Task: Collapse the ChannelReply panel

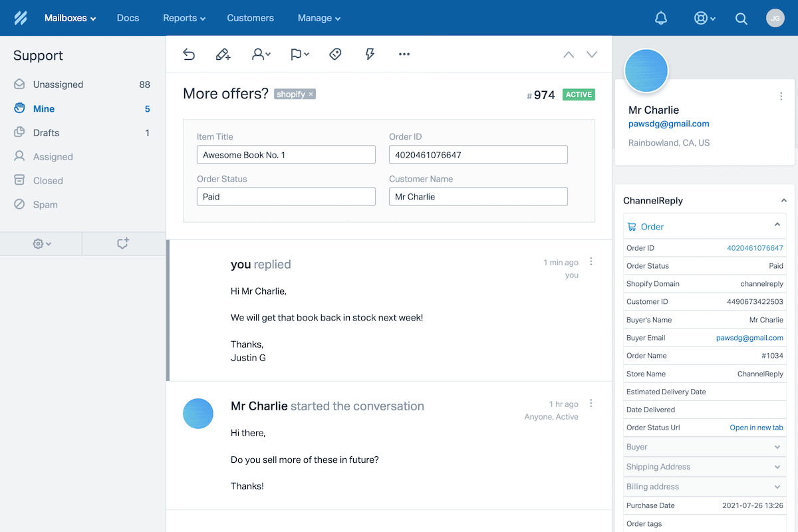Action: (783, 201)
